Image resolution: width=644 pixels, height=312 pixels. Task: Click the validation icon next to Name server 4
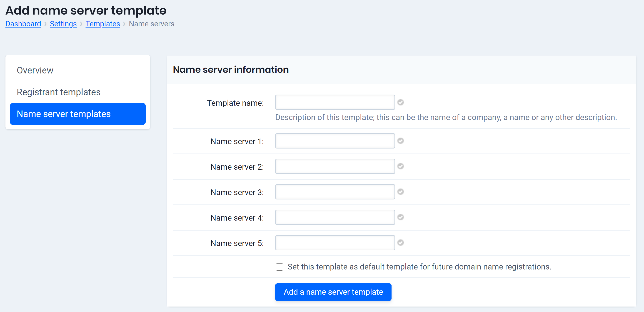point(400,217)
